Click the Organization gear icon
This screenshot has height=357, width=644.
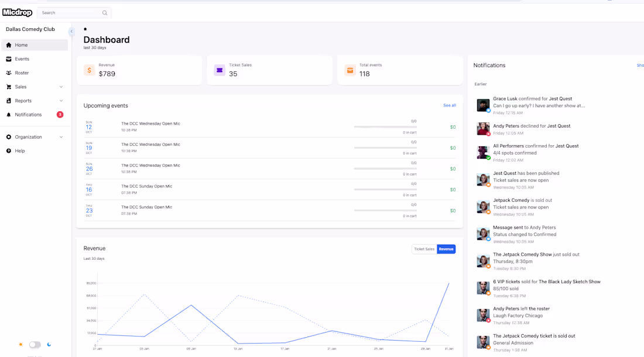click(x=9, y=137)
